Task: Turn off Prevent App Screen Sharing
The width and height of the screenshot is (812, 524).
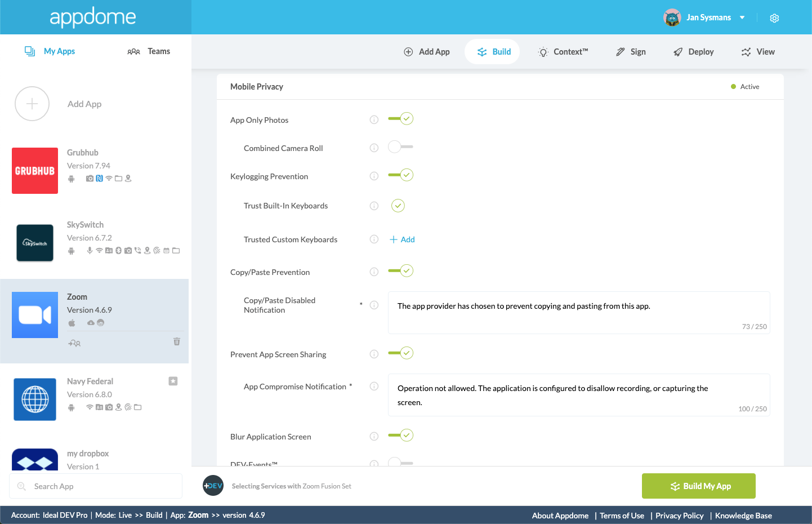Action: point(400,353)
